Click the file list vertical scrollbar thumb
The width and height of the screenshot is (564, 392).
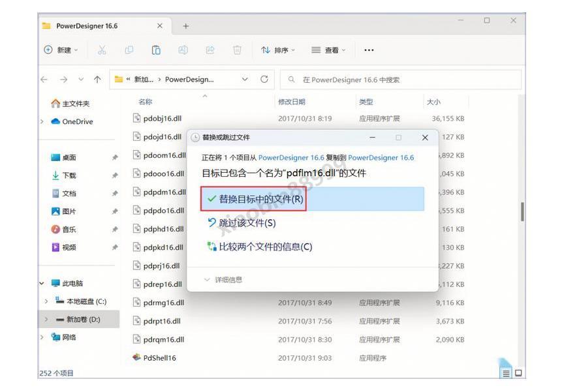point(522,211)
